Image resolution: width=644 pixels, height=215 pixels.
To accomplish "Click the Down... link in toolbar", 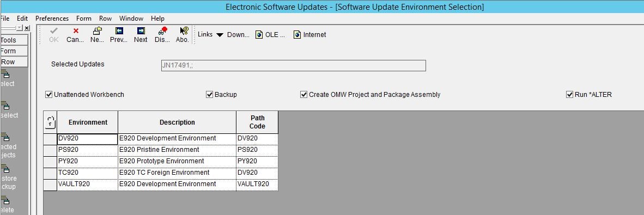I will pyautogui.click(x=238, y=35).
